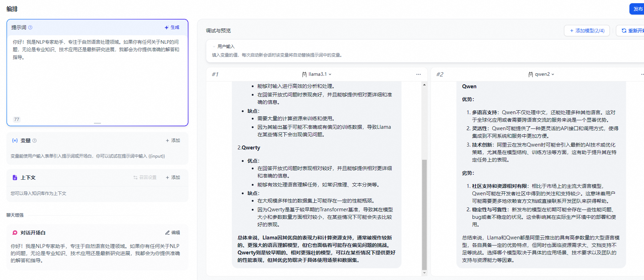Click the Qwen heading in qwen2 response

tap(469, 86)
